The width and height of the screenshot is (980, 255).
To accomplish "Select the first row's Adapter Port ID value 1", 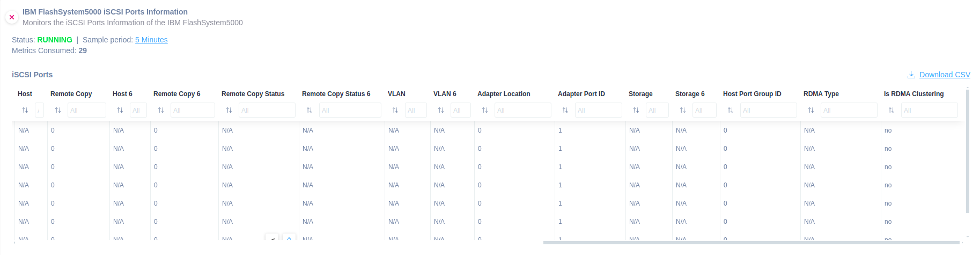I will click(560, 130).
